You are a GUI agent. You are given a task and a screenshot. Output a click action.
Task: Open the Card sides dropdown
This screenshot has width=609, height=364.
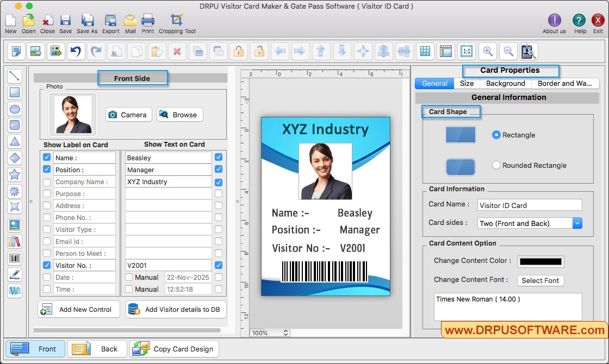click(577, 223)
